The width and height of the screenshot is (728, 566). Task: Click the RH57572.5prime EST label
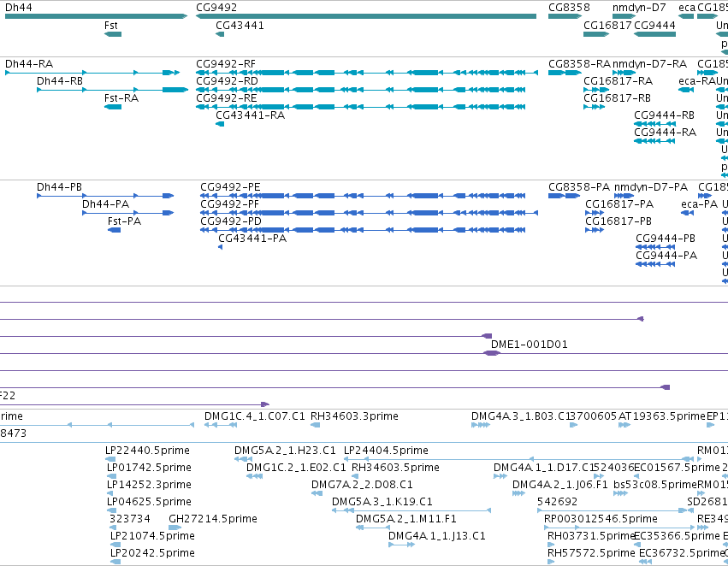pyautogui.click(x=591, y=553)
